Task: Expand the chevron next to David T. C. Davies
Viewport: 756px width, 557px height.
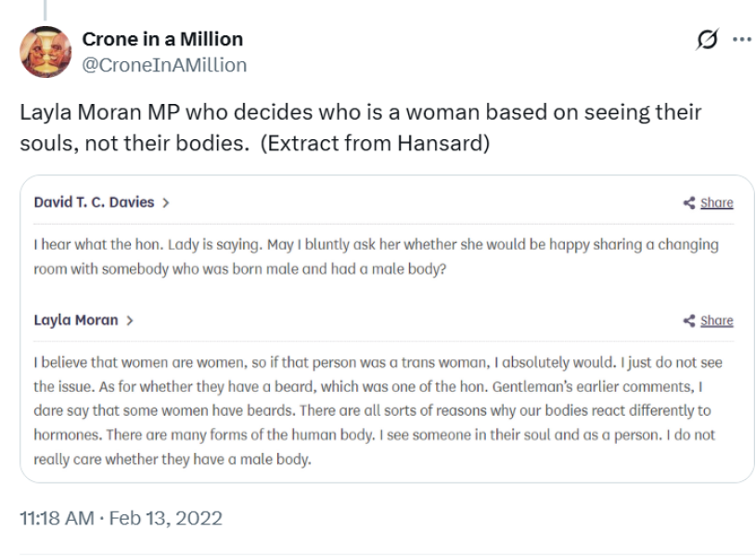Action: (165, 202)
